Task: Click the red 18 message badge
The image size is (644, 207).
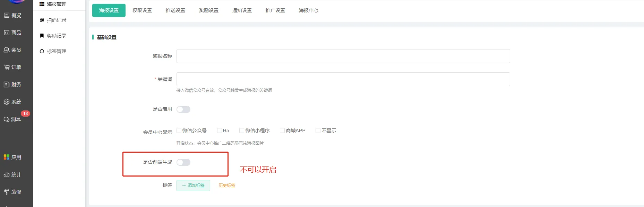Action: tap(25, 114)
